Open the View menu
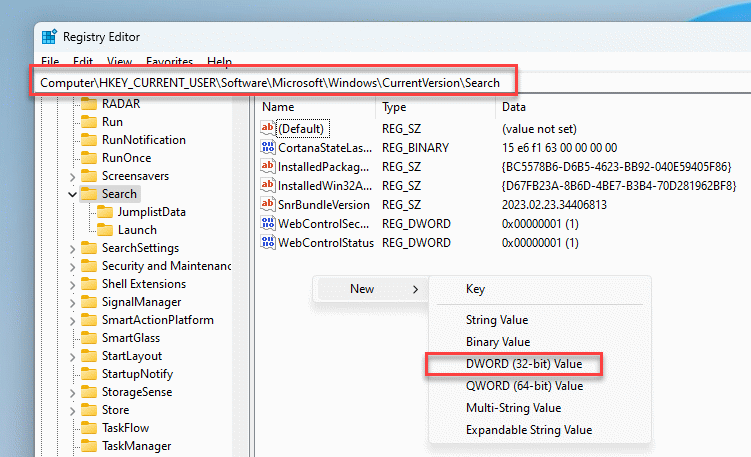Viewport: 751px width, 457px height. [119, 61]
